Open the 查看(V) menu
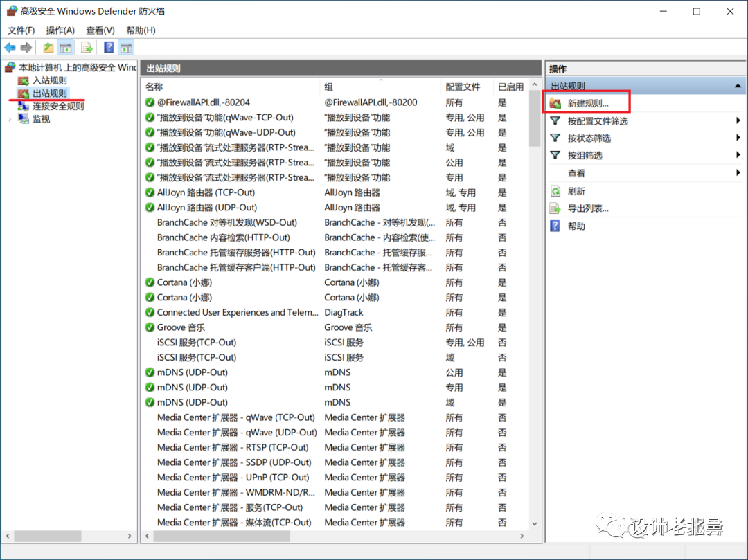Screen dimensions: 748x560 point(100,30)
